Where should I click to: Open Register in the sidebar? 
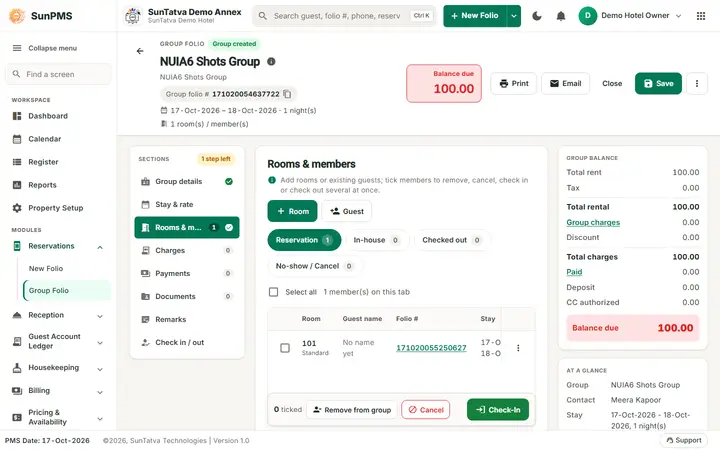[60, 162]
